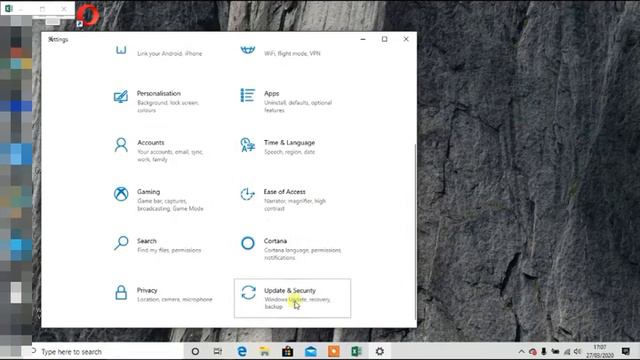
Task: Click the volume speaker icon in the tray
Action: pyautogui.click(x=578, y=351)
